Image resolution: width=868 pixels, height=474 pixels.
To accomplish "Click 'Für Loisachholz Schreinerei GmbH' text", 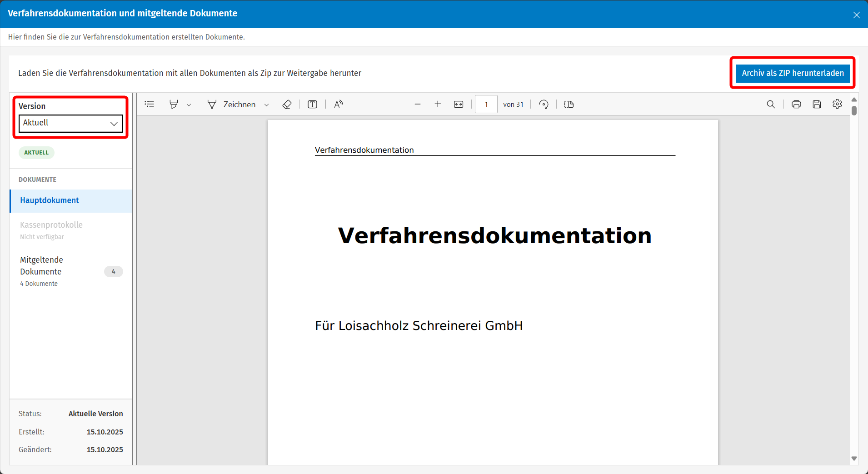I will (419, 326).
